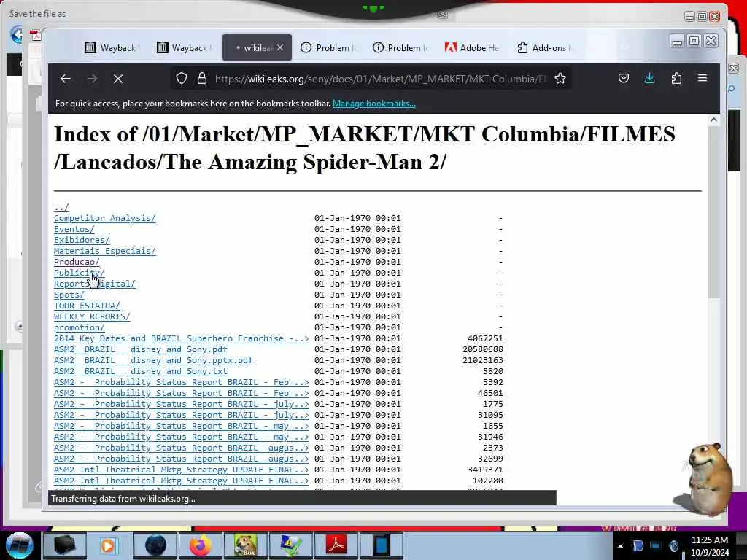This screenshot has height=560, width=747.
Task: Click the page scrollbar up arrow
Action: point(713,120)
